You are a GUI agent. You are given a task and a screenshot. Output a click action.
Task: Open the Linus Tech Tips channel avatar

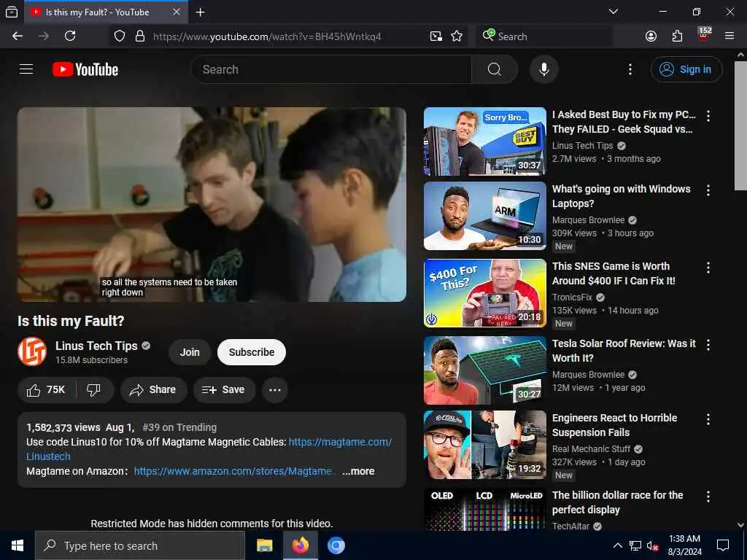32,351
